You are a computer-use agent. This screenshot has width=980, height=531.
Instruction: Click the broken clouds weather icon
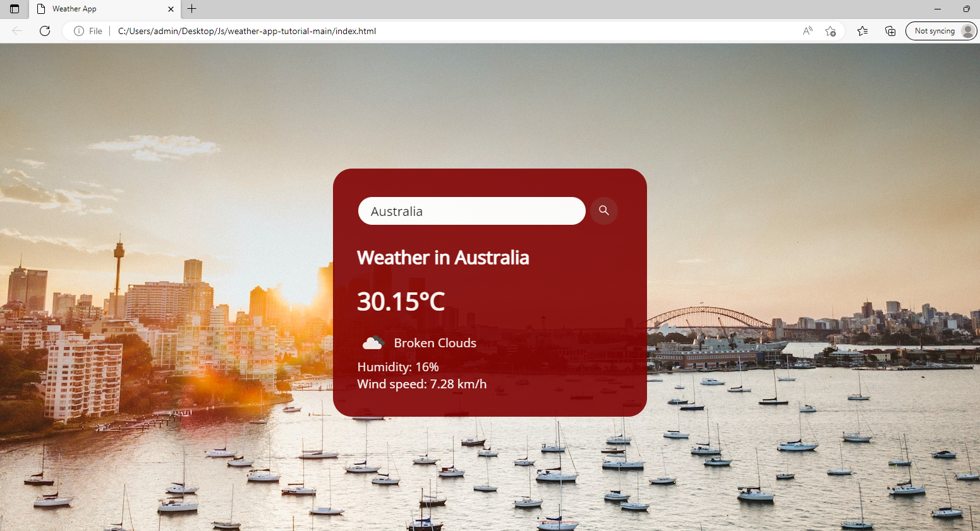(373, 342)
